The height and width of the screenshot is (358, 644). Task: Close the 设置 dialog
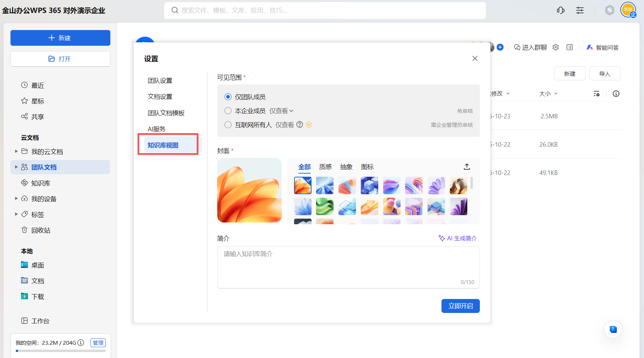coord(475,58)
